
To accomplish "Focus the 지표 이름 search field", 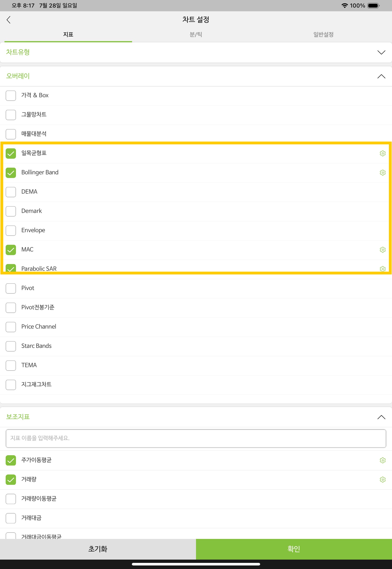I will [196, 439].
